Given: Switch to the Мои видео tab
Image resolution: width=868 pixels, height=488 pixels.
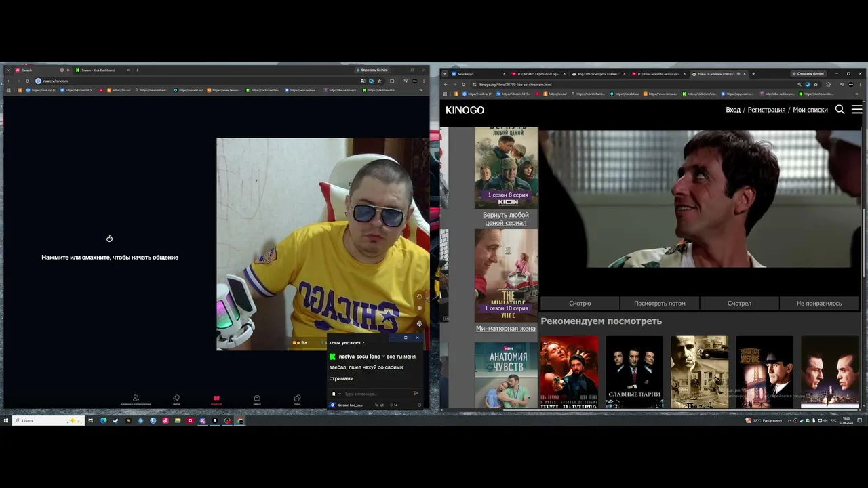Looking at the screenshot, I should coord(477,74).
